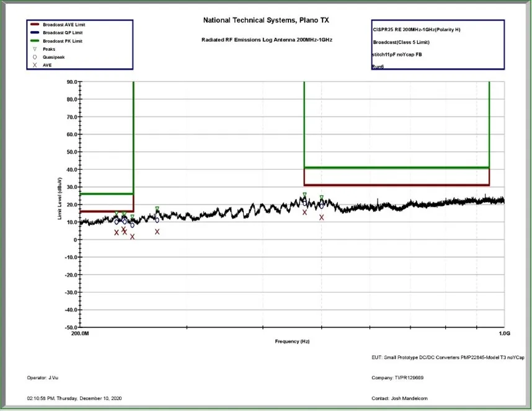Click the red Broadcast AVE Limit swatch

35,24
